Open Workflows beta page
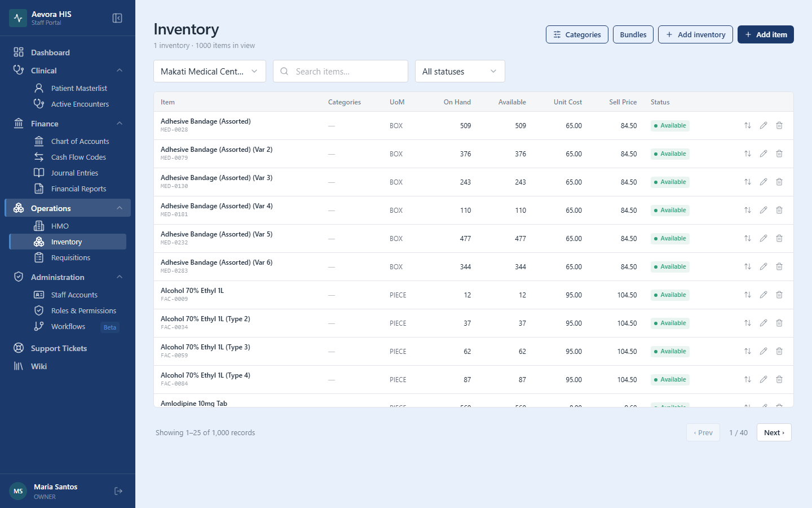Viewport: 812px width, 508px height. point(68,326)
